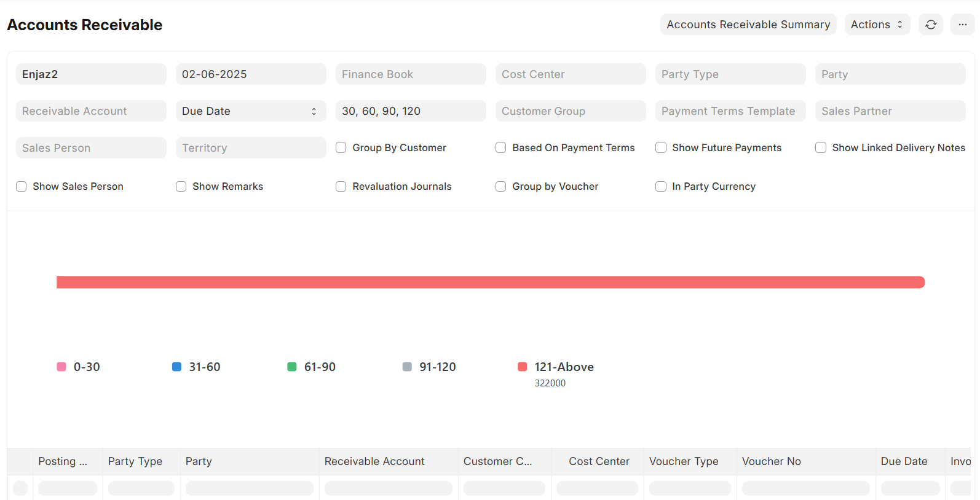Open Accounts Receivable Summary report
The height and width of the screenshot is (500, 980).
coord(748,25)
